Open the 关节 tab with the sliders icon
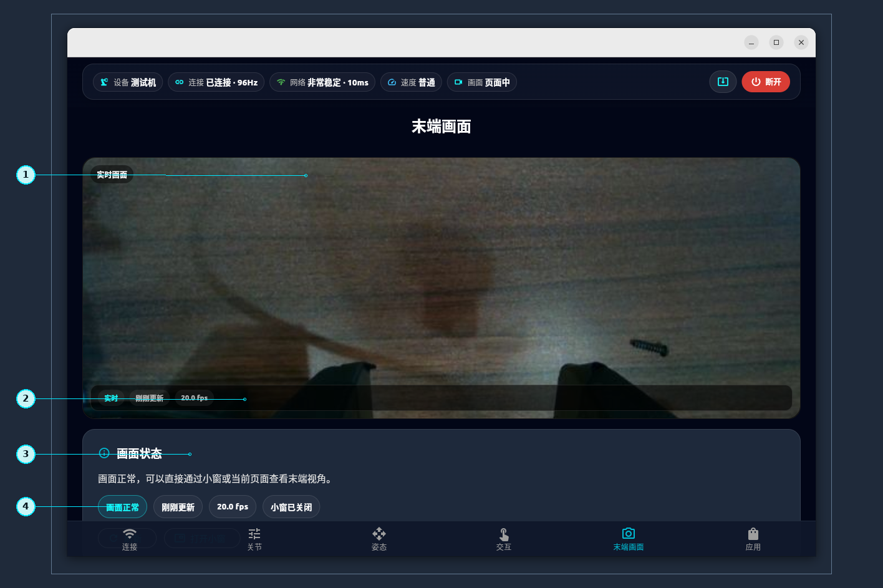883x588 pixels. click(x=254, y=539)
